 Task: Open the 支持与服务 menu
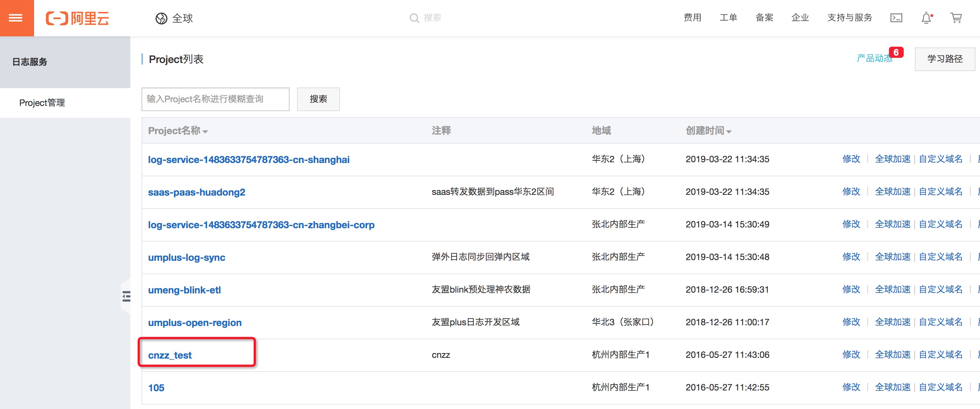(x=850, y=18)
